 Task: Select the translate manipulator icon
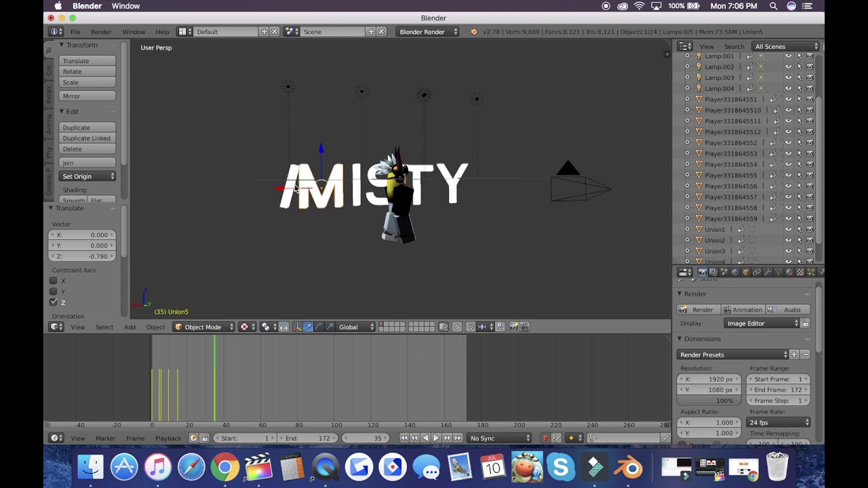pyautogui.click(x=308, y=327)
